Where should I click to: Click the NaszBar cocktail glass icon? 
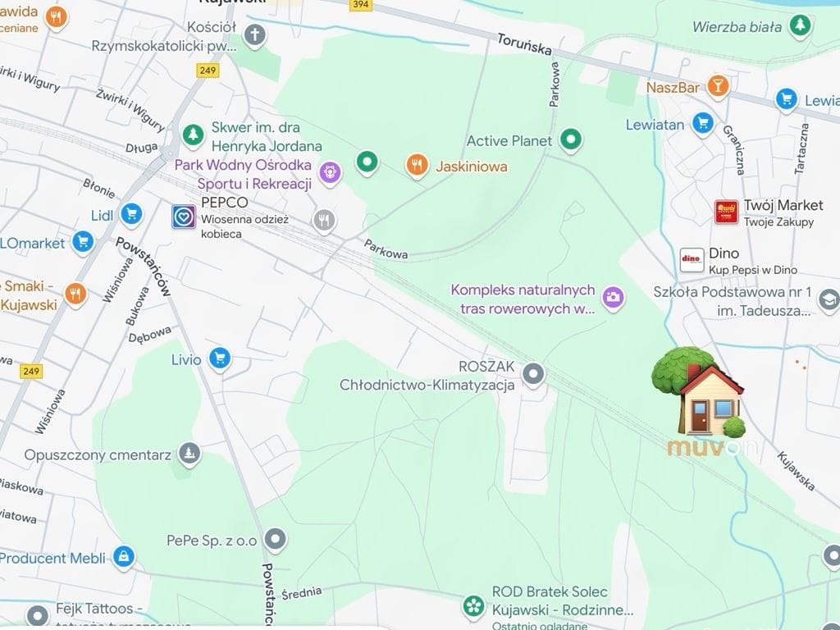click(717, 86)
